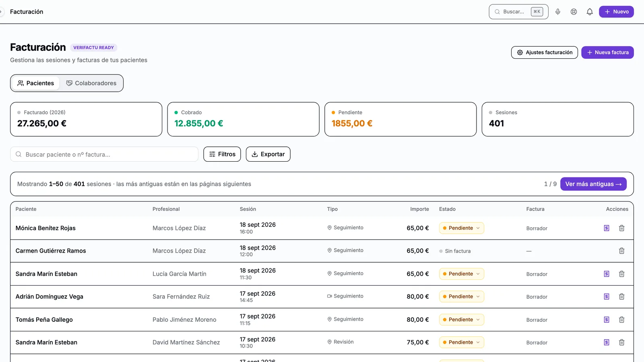Open Pendiente dropdown for Sandra Marín 10:30
644x362 pixels.
[462, 342]
